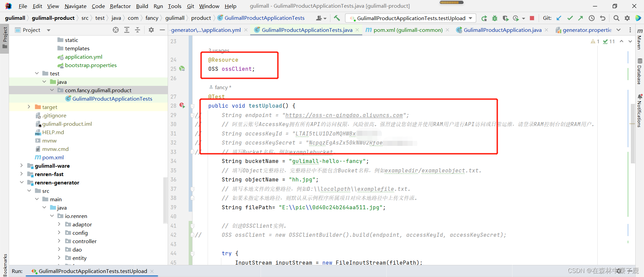
Task: Select mvnw.cmd in Project tree
Action: (x=55, y=149)
